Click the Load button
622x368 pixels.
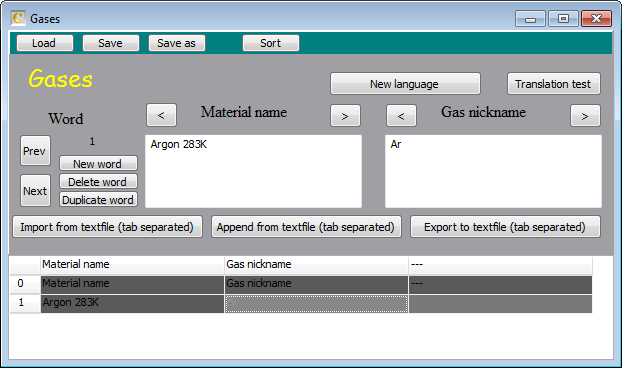[x=44, y=43]
